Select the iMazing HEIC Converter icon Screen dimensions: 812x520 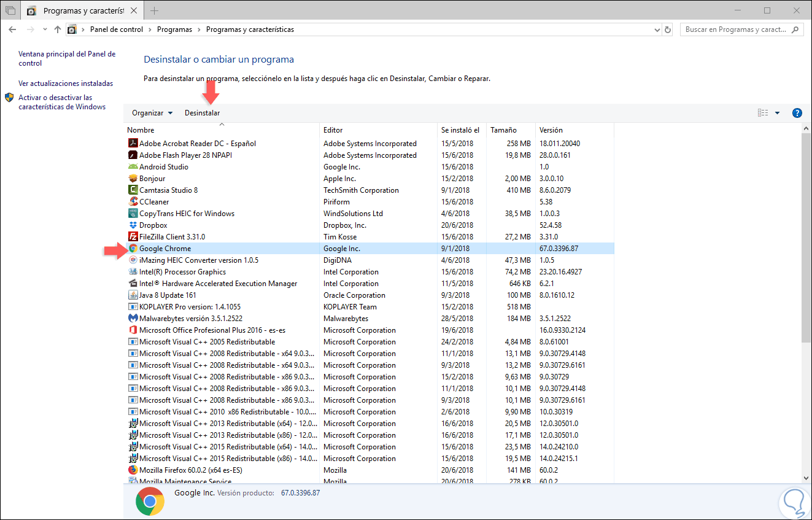coord(133,260)
